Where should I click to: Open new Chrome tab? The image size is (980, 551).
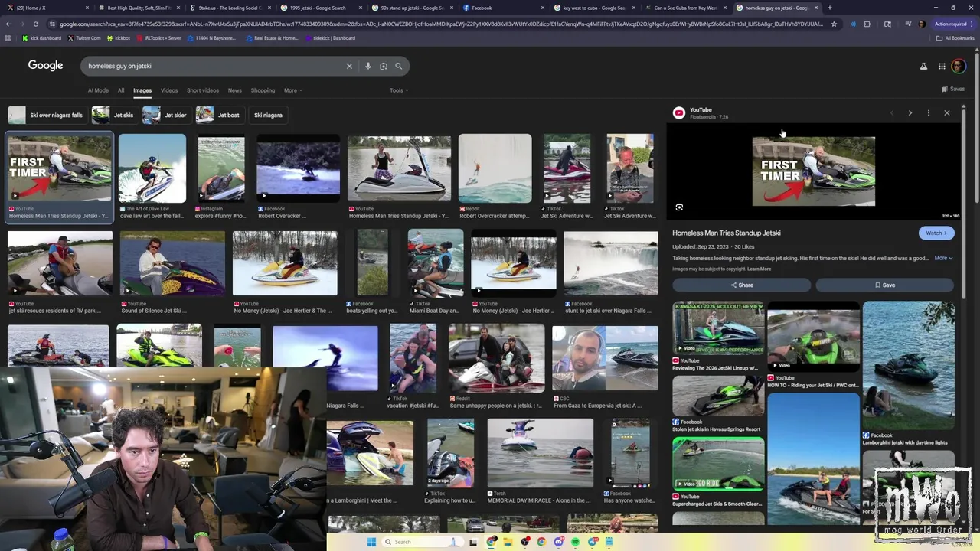tap(829, 8)
